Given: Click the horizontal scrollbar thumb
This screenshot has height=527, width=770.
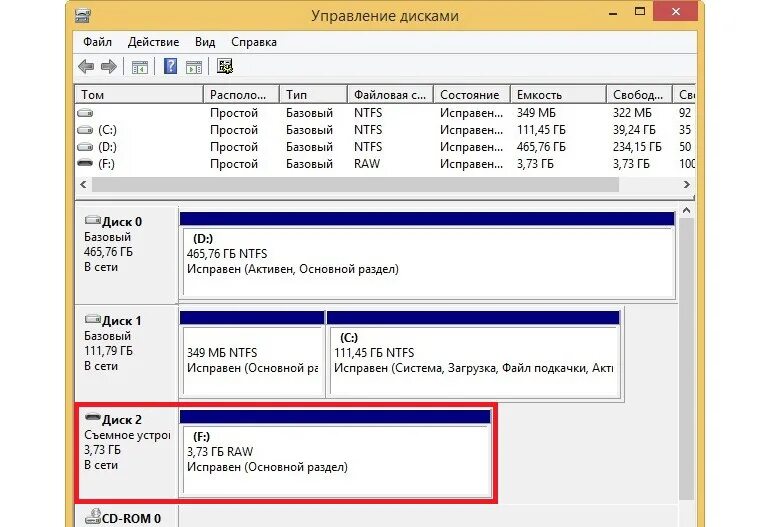Looking at the screenshot, I should pyautogui.click(x=356, y=185).
